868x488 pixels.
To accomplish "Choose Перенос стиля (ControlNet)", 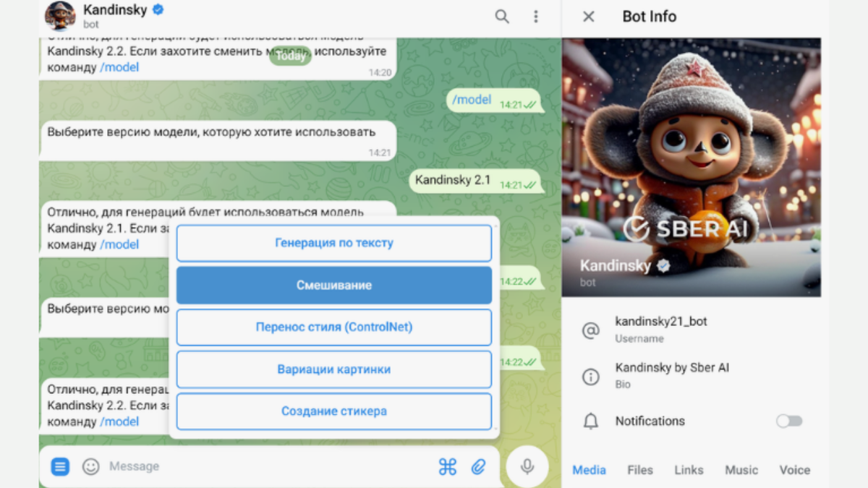I will 334,327.
